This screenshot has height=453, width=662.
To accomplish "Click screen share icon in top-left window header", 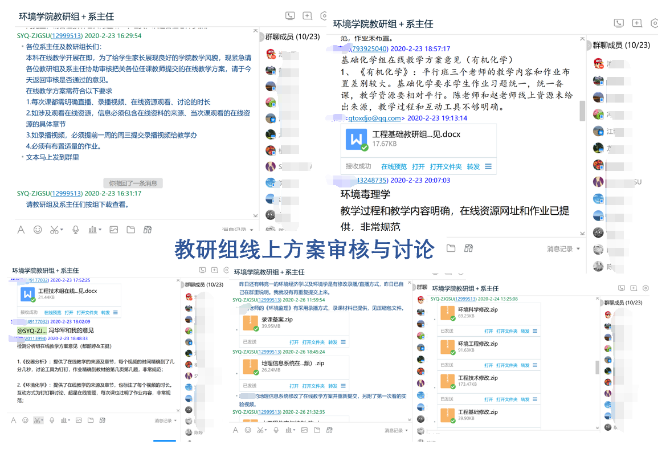I will pos(289,16).
